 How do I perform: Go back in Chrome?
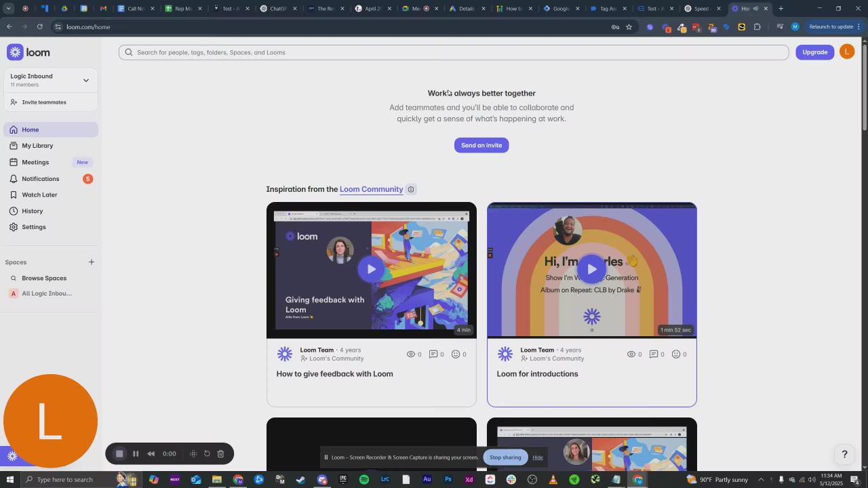coord(9,26)
